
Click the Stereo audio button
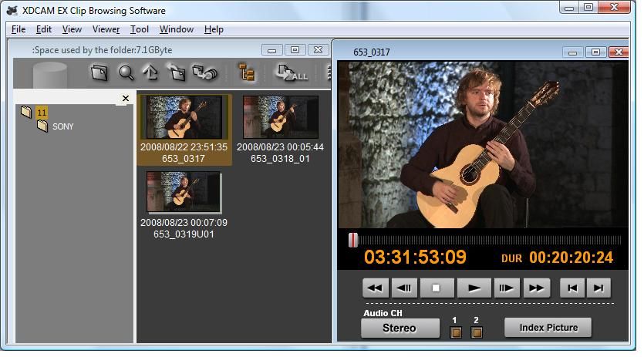[400, 328]
